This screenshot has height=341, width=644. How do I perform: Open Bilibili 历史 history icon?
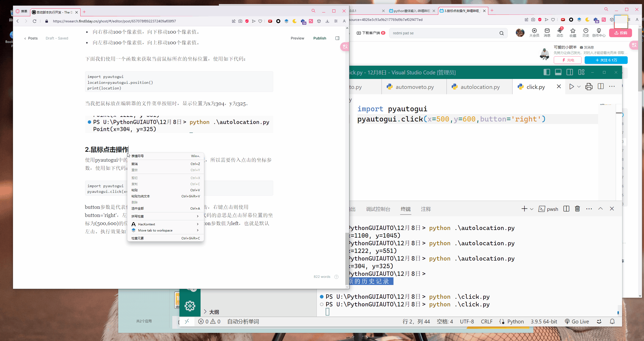pos(586,33)
